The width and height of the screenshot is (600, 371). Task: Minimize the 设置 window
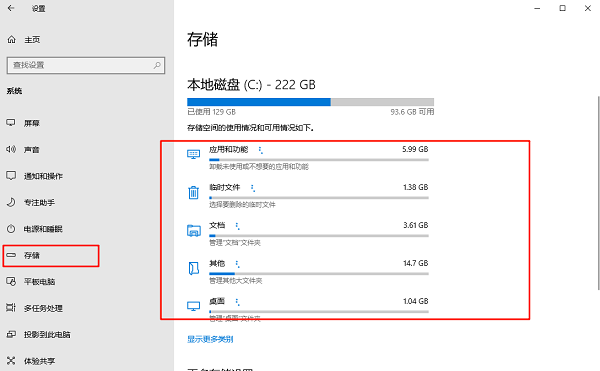(x=537, y=8)
